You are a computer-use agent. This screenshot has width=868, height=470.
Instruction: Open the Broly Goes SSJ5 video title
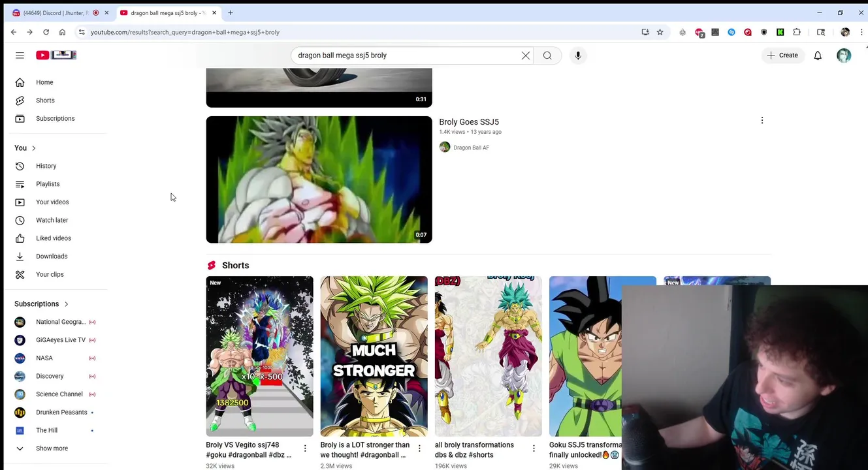point(469,122)
